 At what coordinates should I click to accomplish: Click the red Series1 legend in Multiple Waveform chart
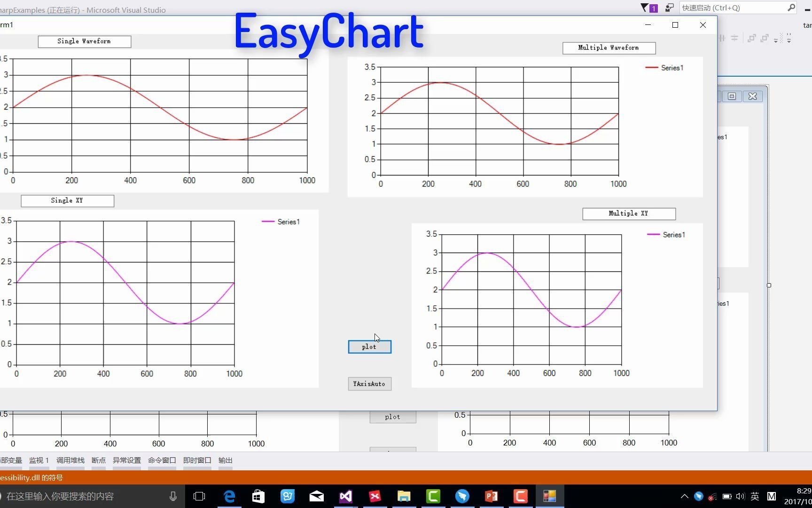click(664, 68)
